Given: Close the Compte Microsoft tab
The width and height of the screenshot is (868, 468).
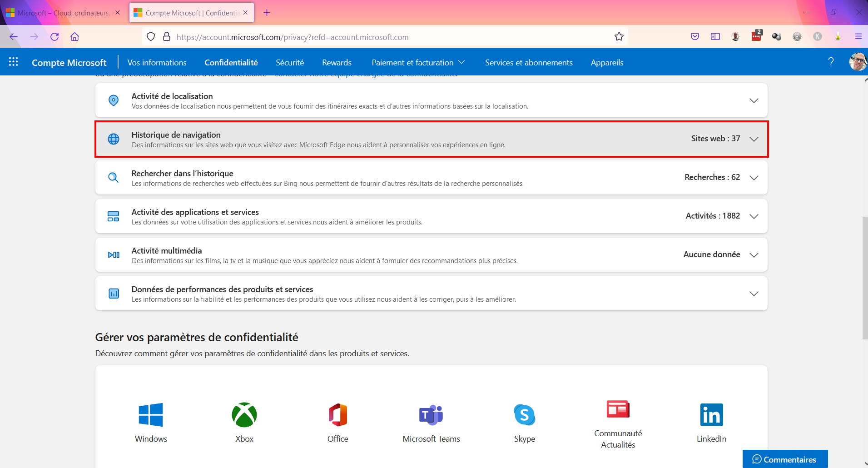Looking at the screenshot, I should [x=245, y=13].
